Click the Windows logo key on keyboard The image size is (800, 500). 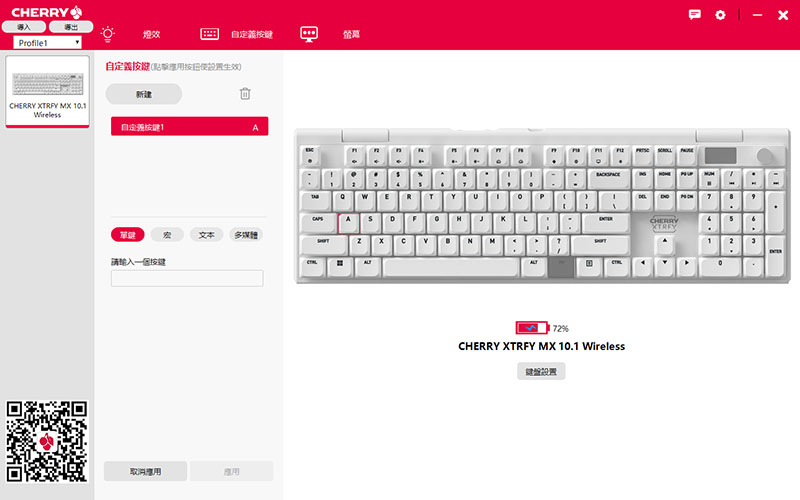click(x=340, y=263)
